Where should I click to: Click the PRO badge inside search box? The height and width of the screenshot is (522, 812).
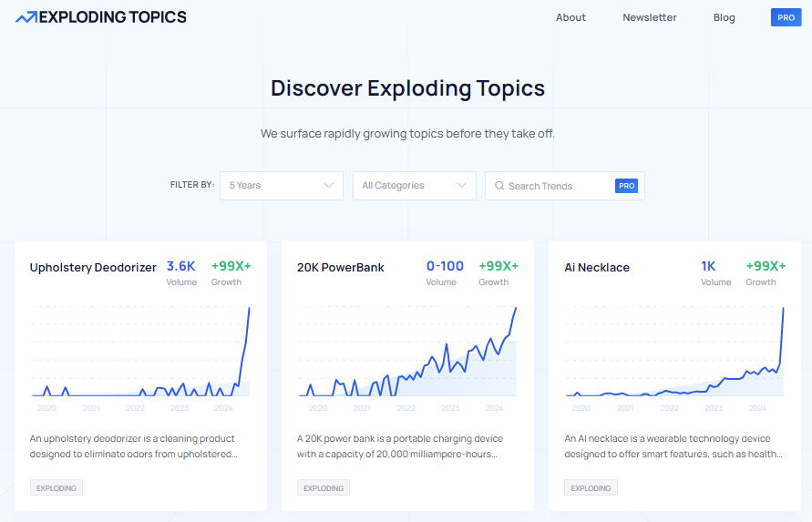coord(626,186)
